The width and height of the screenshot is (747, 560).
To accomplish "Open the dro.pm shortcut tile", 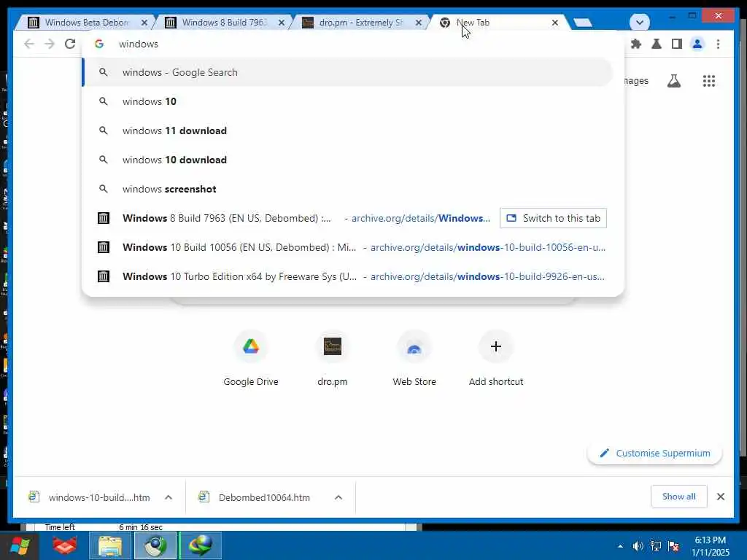I will tap(333, 358).
